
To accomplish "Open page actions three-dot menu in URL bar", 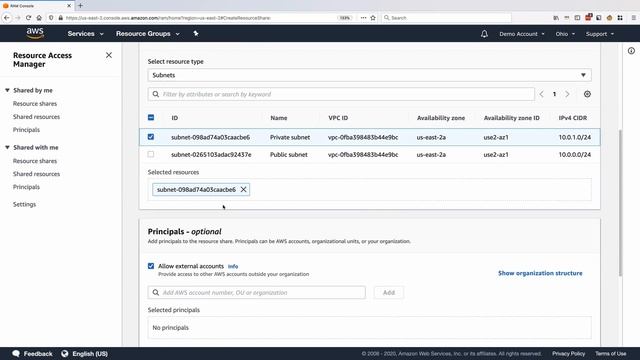I will click(x=363, y=18).
